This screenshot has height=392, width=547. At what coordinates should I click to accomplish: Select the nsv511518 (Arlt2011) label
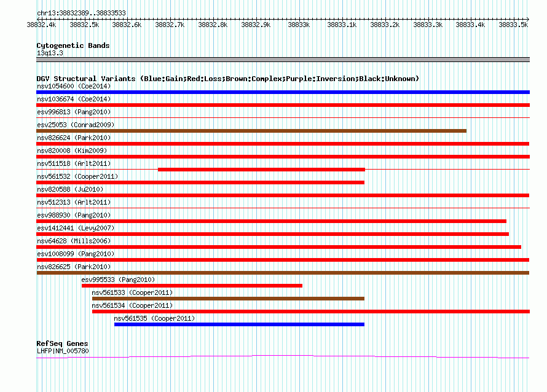[74, 163]
